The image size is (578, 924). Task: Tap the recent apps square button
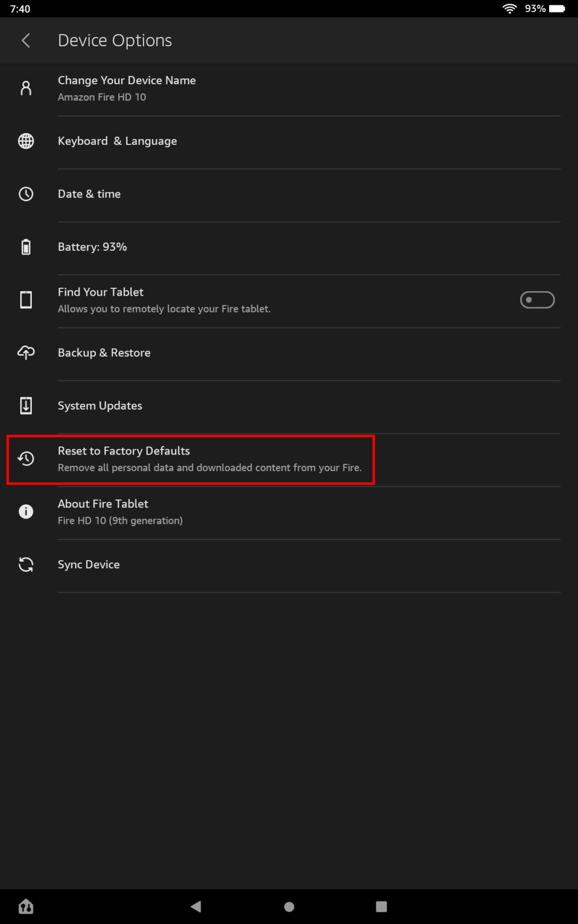(381, 907)
